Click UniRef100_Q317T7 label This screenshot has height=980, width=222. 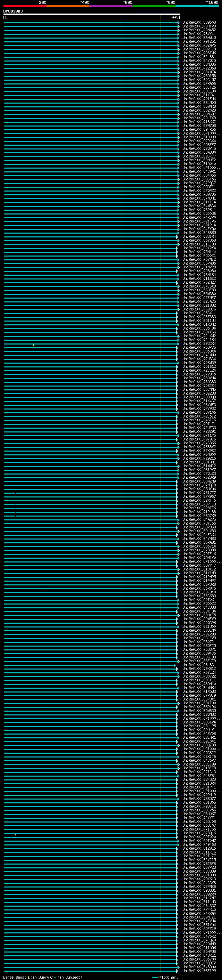[199, 493]
